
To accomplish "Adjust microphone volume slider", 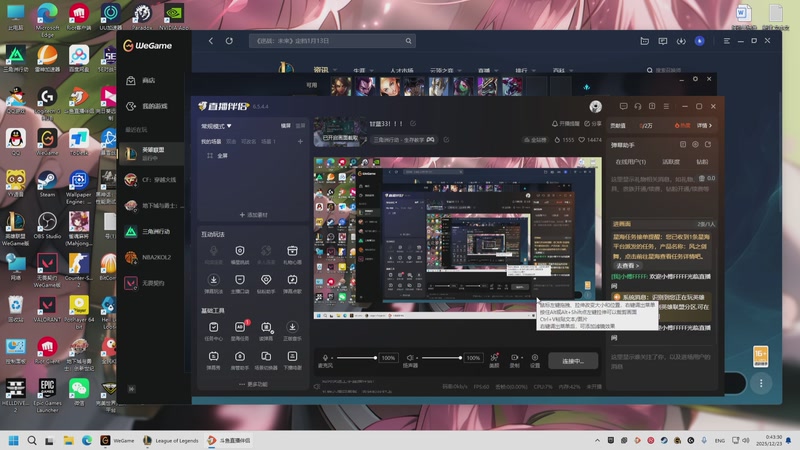I will (356, 358).
